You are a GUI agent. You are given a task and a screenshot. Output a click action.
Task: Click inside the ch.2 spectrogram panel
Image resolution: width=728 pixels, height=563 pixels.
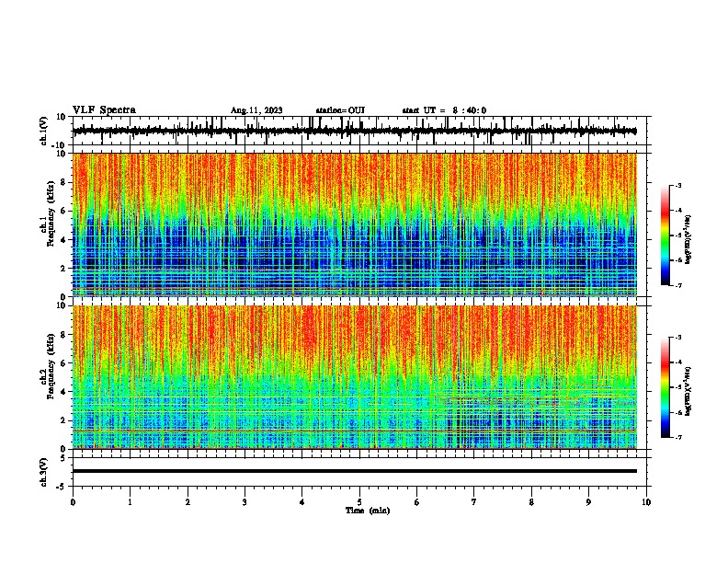click(354, 377)
